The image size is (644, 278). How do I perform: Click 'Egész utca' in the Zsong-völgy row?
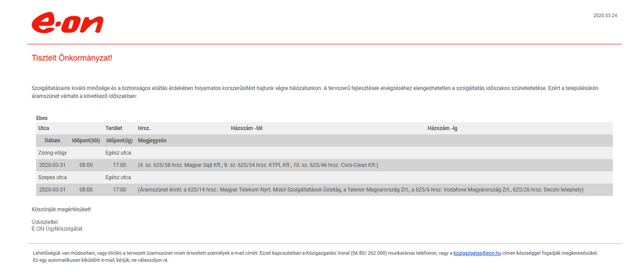118,153
